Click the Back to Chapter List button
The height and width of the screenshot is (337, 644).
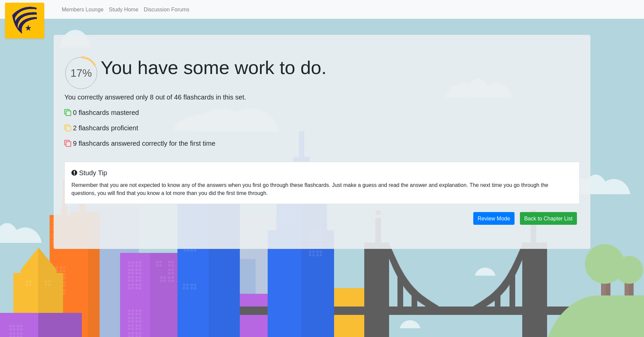pyautogui.click(x=548, y=218)
